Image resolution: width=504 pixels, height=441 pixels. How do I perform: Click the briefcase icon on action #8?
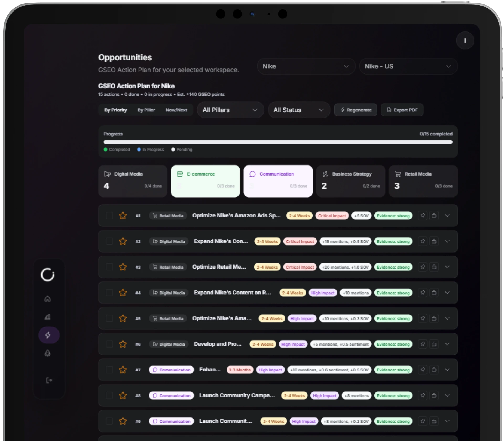(434, 395)
